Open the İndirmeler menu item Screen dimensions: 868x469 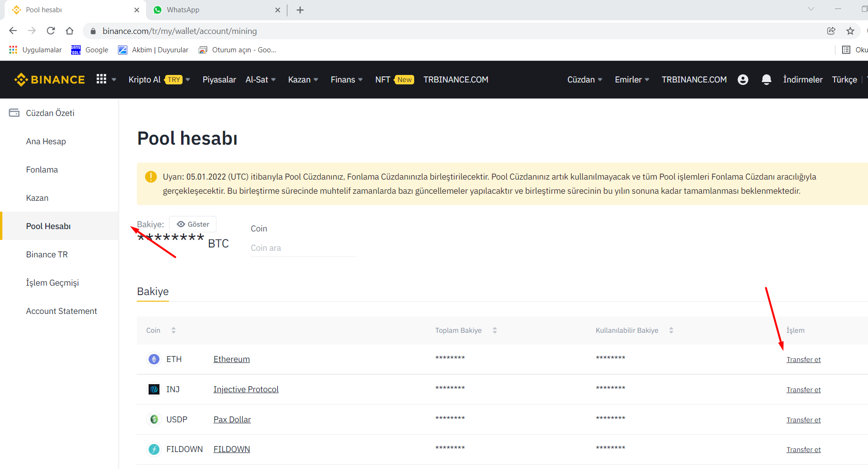click(803, 80)
